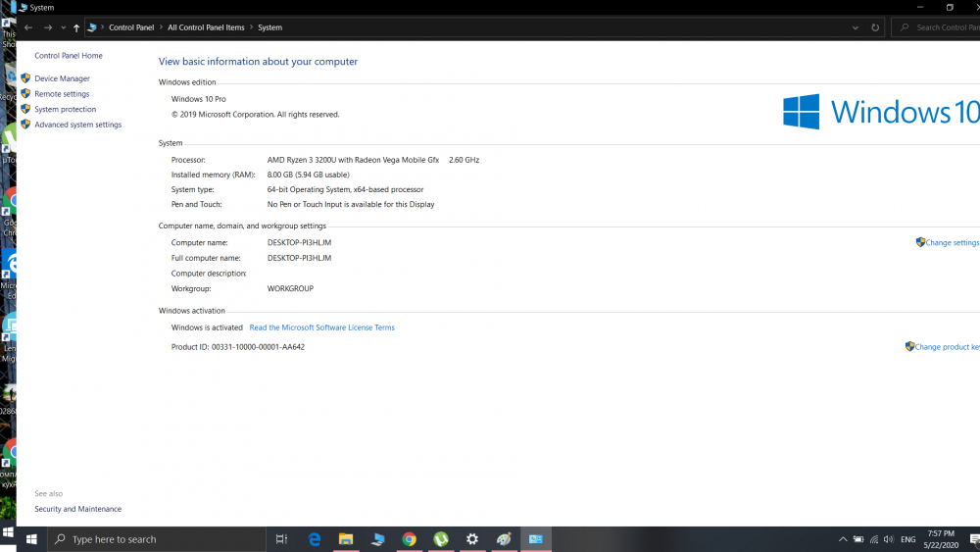Expand the chevron after Control Panel breadcrumb
Image resolution: width=980 pixels, height=552 pixels.
click(x=161, y=27)
